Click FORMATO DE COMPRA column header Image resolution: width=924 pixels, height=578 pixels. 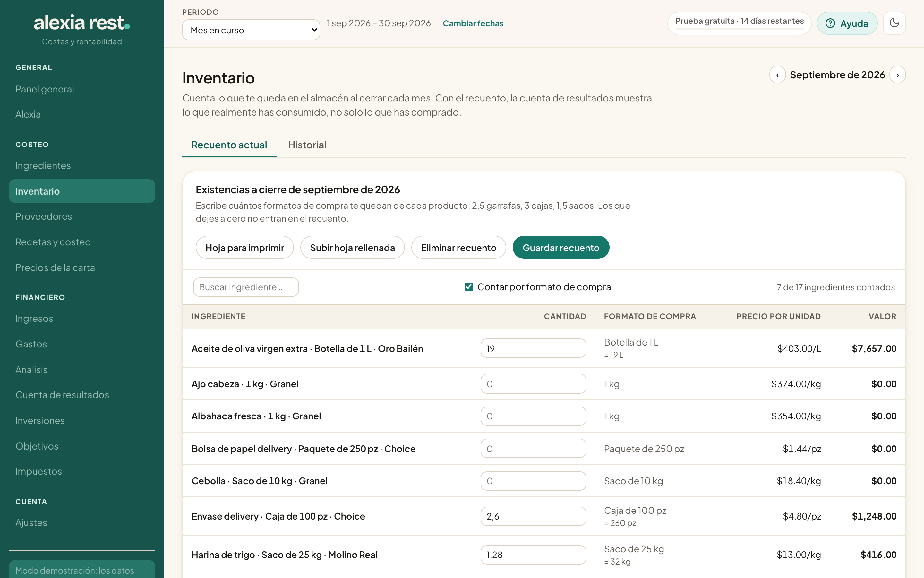tap(650, 317)
